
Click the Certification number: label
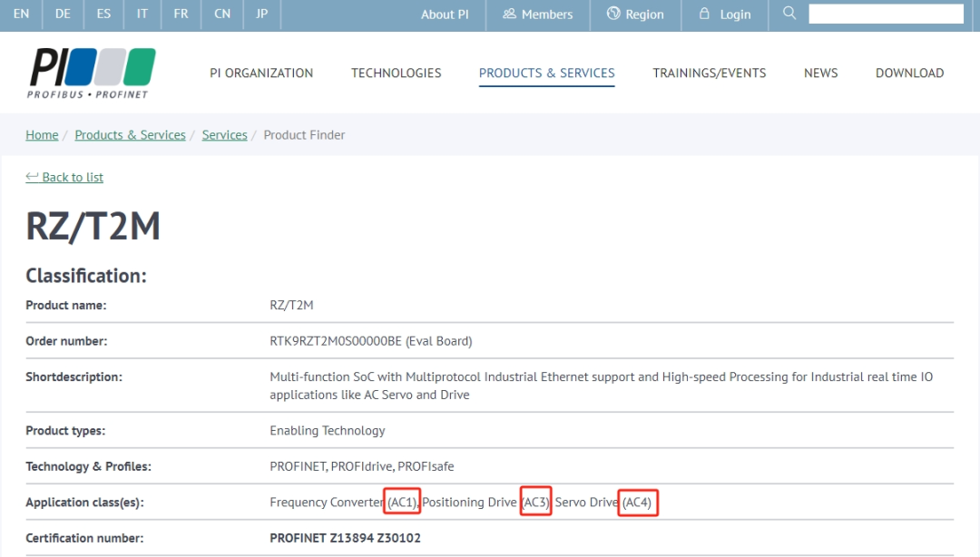click(84, 538)
